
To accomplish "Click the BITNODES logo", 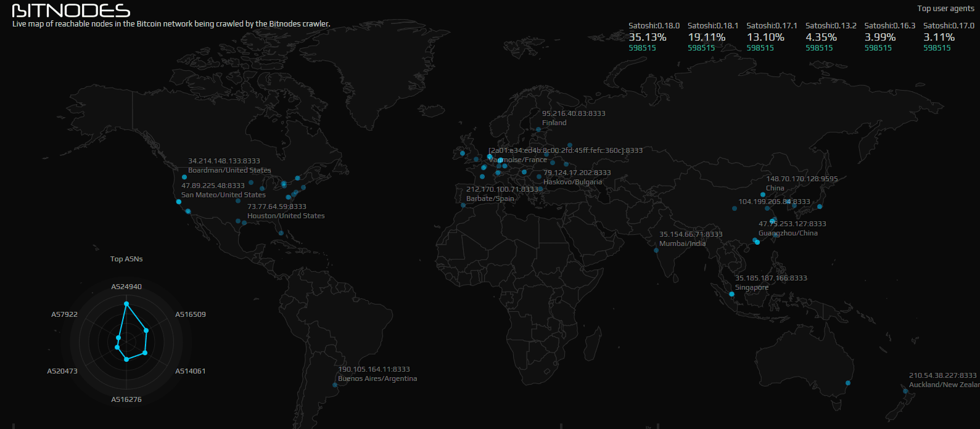I will pyautogui.click(x=71, y=10).
